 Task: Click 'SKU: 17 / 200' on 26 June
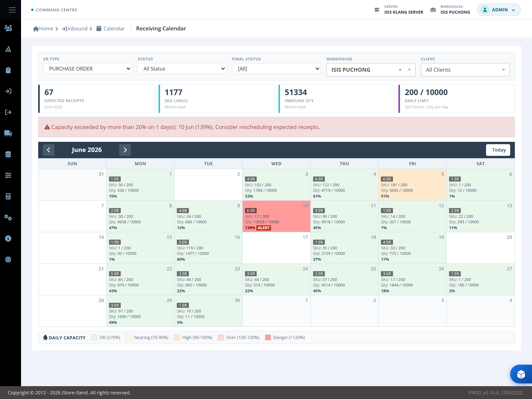393,279
